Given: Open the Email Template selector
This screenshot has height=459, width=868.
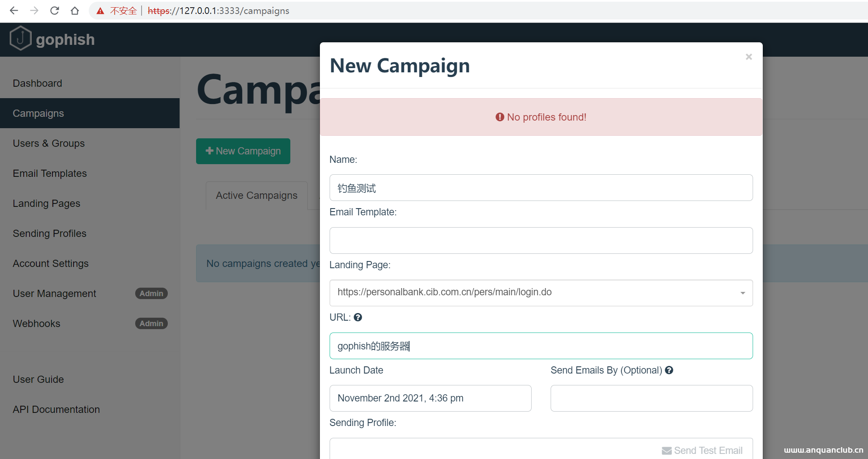Looking at the screenshot, I should click(x=541, y=240).
